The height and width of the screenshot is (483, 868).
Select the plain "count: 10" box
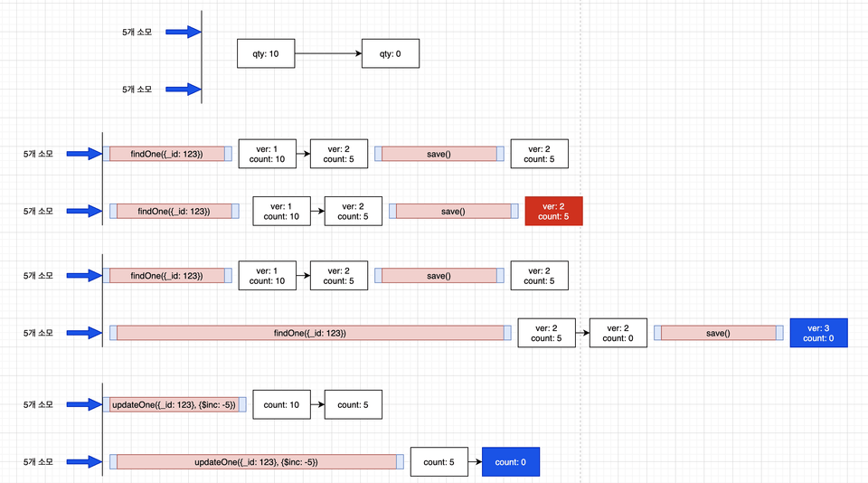282,405
